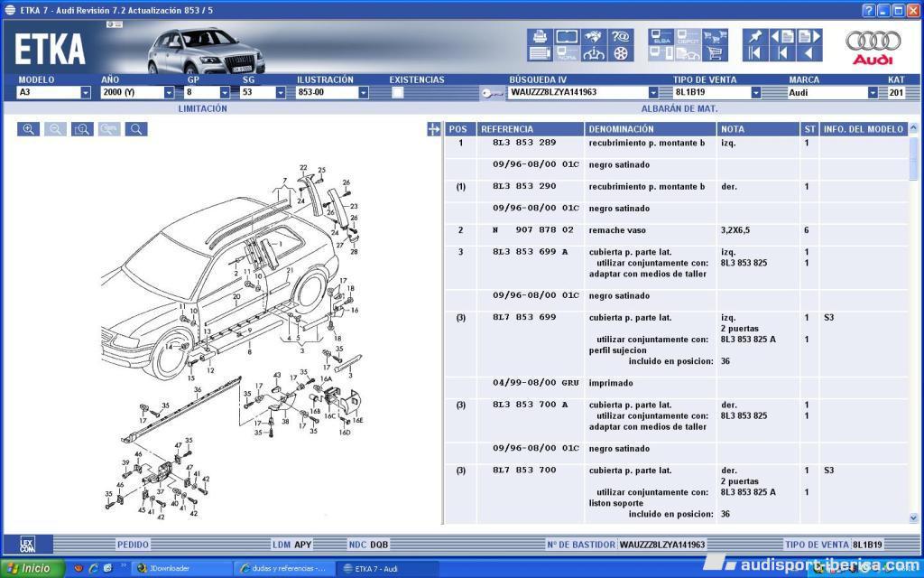Viewport: 924px width, 578px height.
Task: Open the parts list icon below the printer
Action: (540, 53)
